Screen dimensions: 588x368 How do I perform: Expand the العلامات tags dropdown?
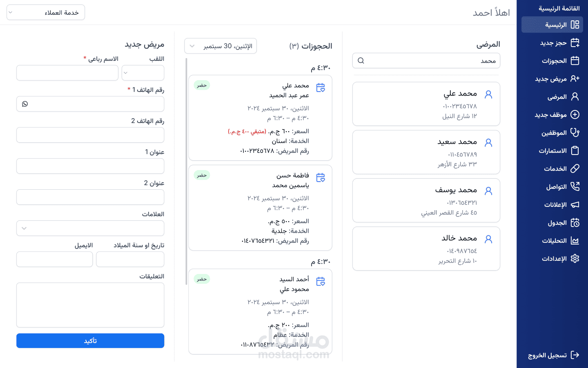click(90, 228)
